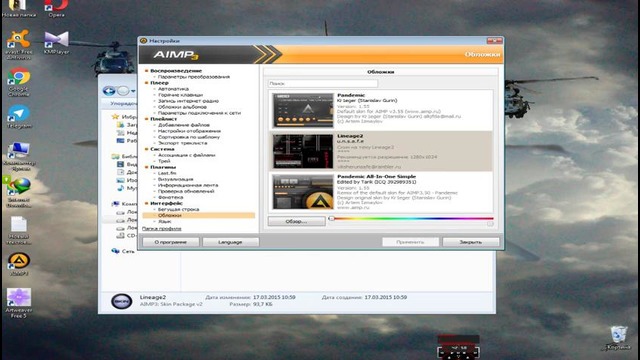Click the Language button
This screenshot has height=360, width=640.
point(230,242)
